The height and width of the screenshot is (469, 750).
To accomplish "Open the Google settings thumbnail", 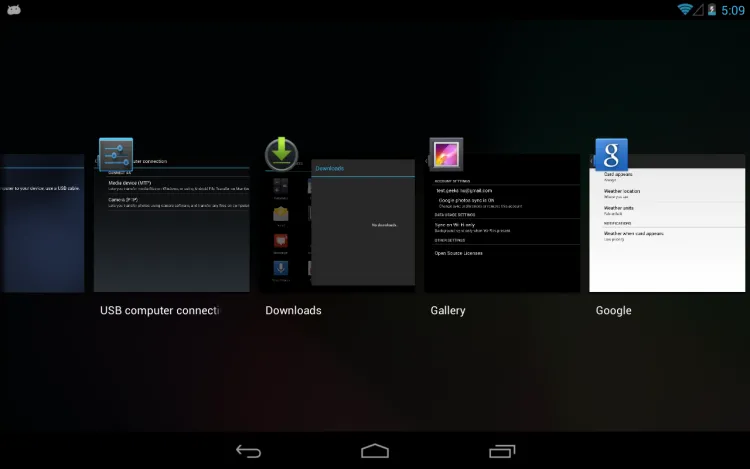I will [x=667, y=223].
